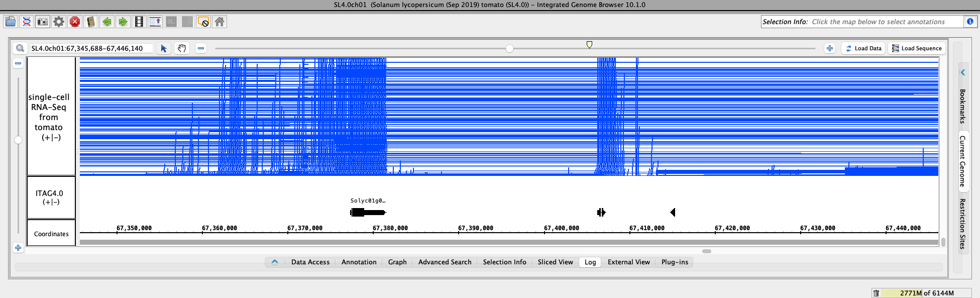The image size is (980, 298).
Task: Click the film strip icon
Action: 139,22
